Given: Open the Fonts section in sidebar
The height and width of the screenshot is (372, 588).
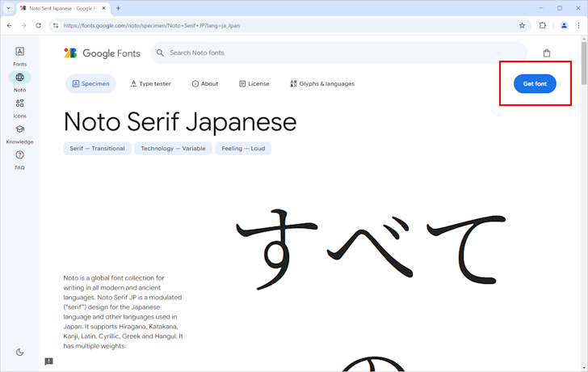Looking at the screenshot, I should [19, 57].
